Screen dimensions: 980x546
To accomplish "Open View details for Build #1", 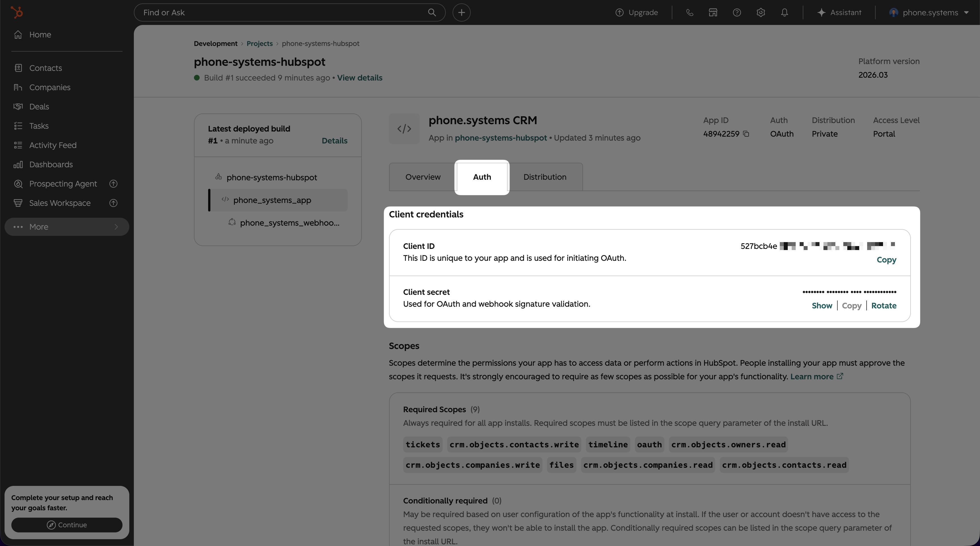I will point(360,78).
